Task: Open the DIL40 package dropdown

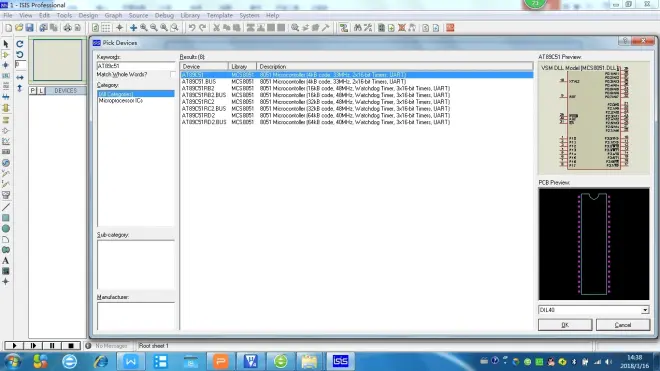Action: coord(645,310)
